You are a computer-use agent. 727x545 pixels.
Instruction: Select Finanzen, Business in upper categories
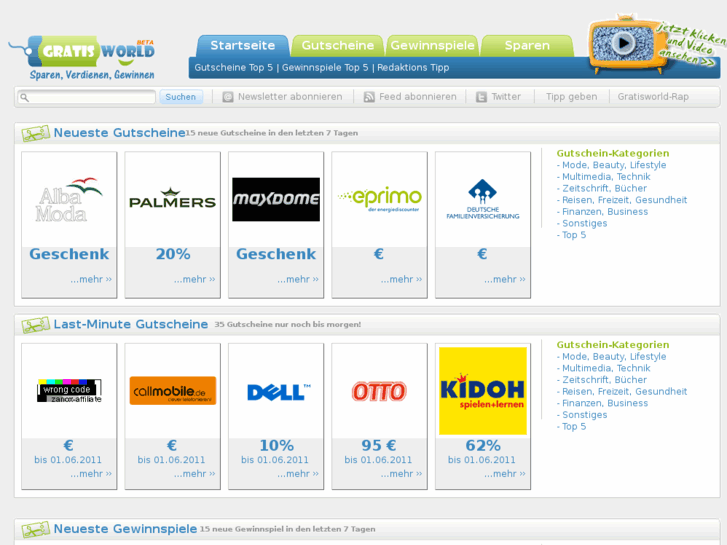(x=605, y=212)
